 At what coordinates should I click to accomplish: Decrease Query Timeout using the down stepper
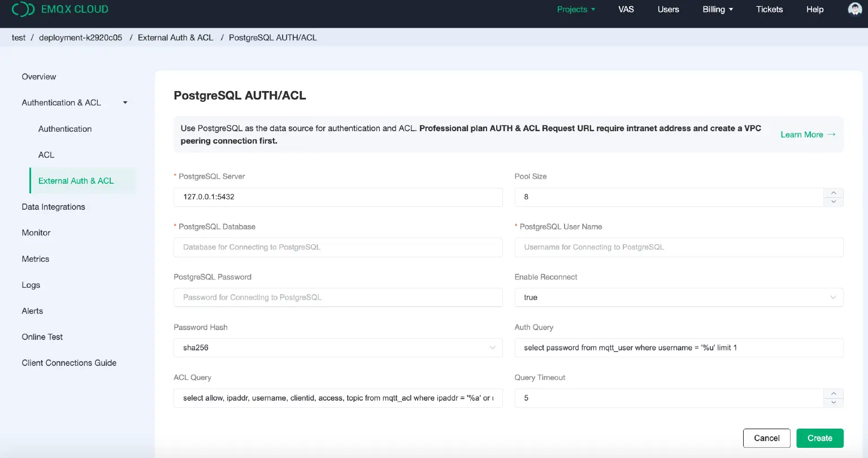(x=833, y=402)
